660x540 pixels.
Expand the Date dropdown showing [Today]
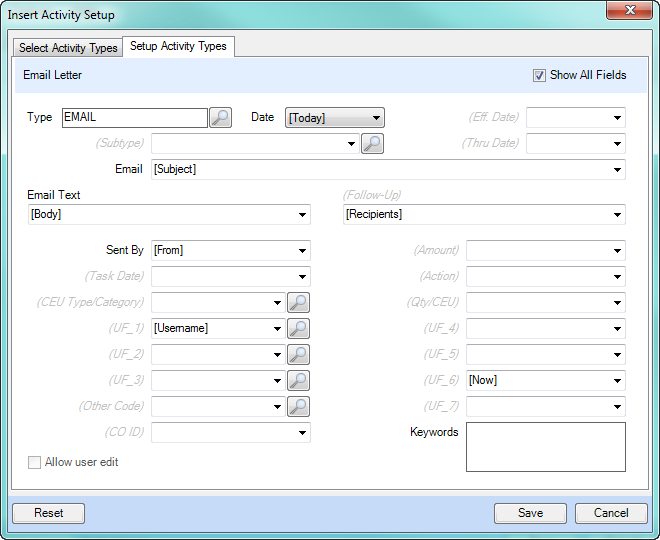[x=376, y=118]
